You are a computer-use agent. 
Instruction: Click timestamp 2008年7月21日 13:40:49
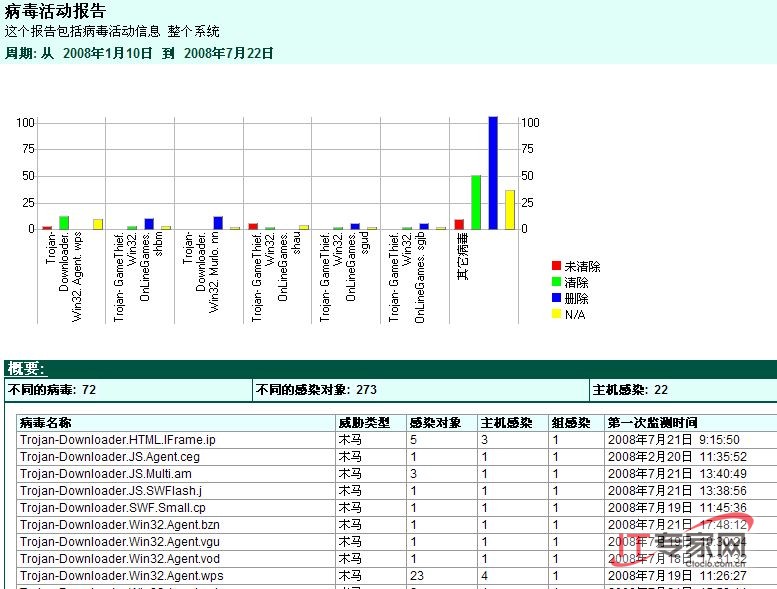tap(677, 474)
